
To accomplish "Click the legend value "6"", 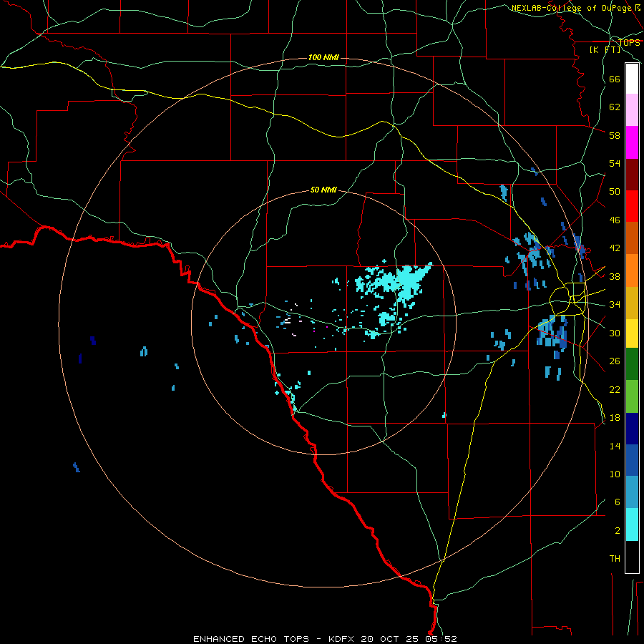I will 617,502.
